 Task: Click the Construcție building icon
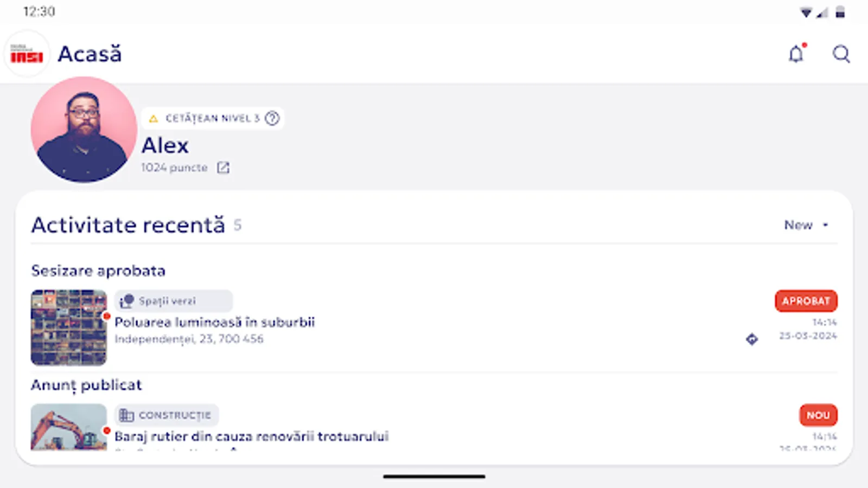pos(126,415)
